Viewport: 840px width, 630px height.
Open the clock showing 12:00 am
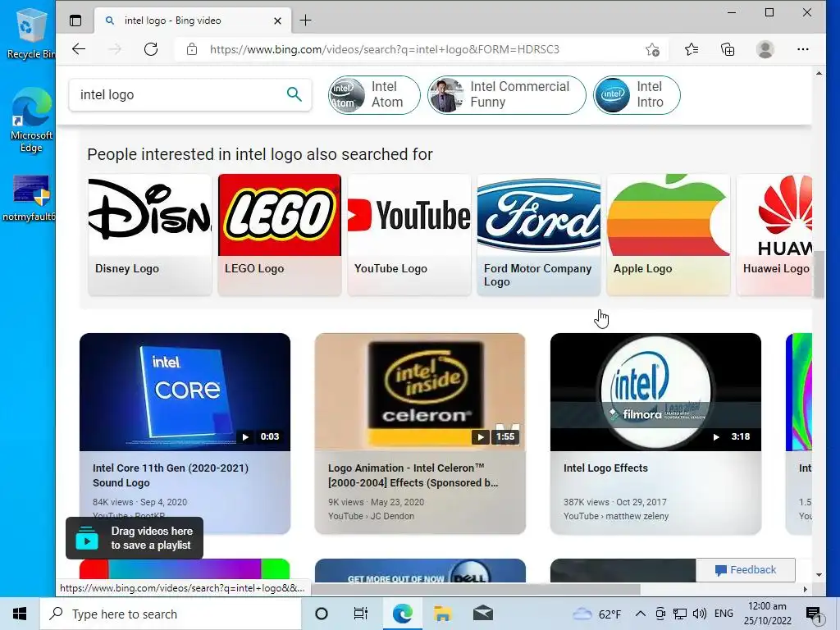[x=767, y=614]
